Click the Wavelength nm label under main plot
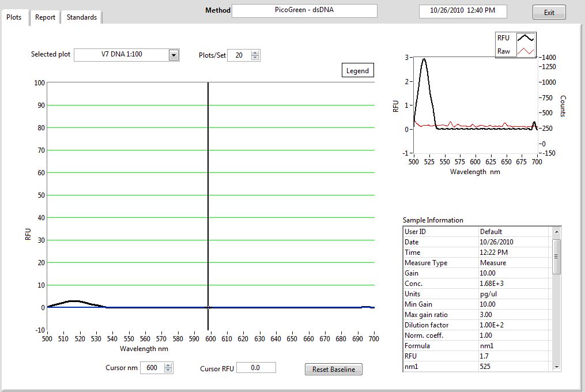The width and height of the screenshot is (585, 392). [144, 349]
